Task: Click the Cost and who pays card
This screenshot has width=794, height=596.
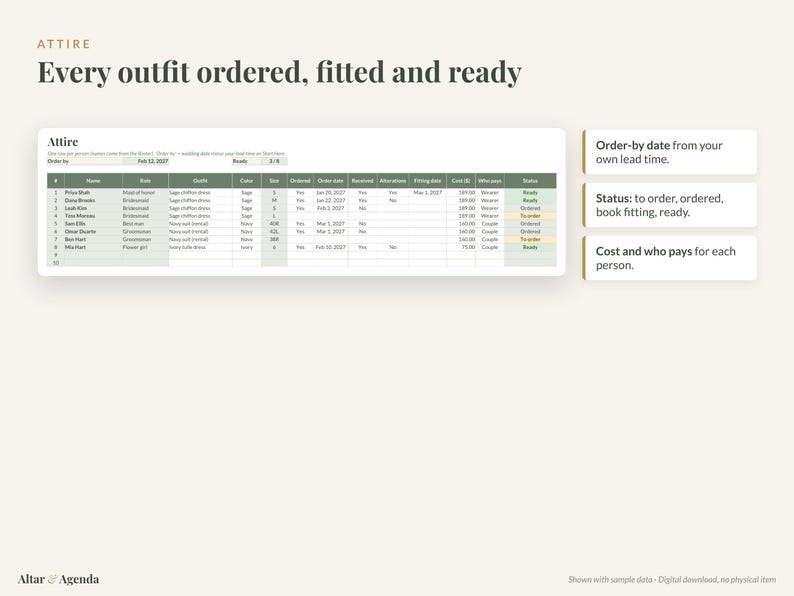Action: point(669,258)
